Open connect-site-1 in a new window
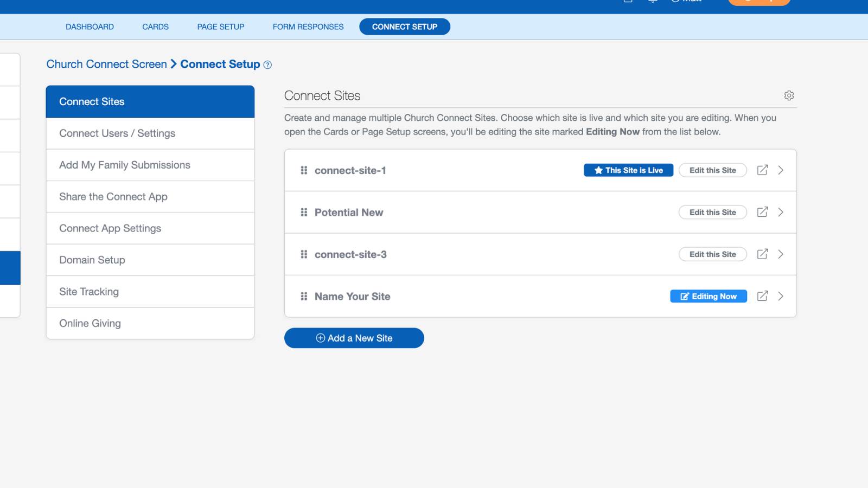 pyautogui.click(x=762, y=170)
